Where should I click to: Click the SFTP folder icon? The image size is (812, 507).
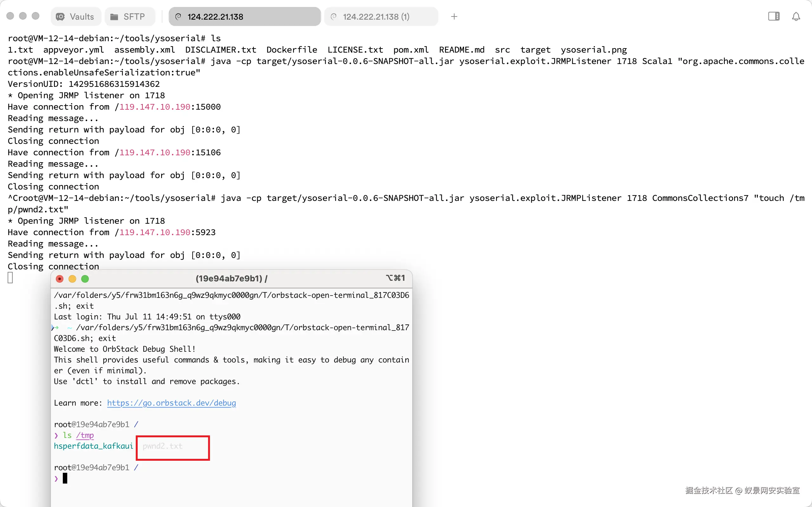point(114,16)
